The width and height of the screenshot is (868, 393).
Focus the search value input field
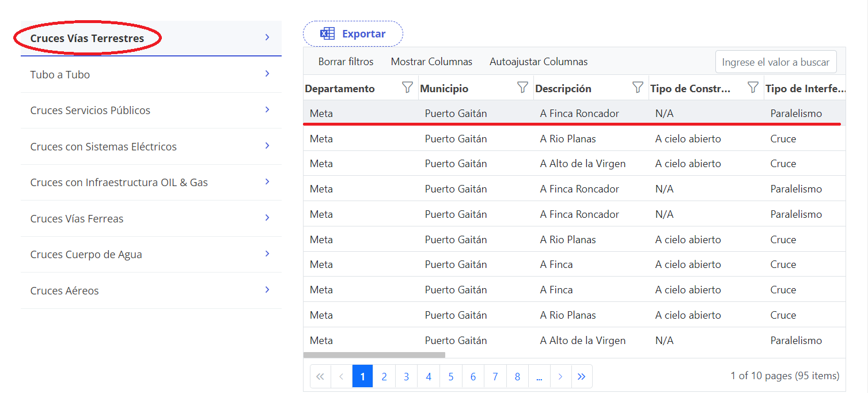[x=775, y=62]
